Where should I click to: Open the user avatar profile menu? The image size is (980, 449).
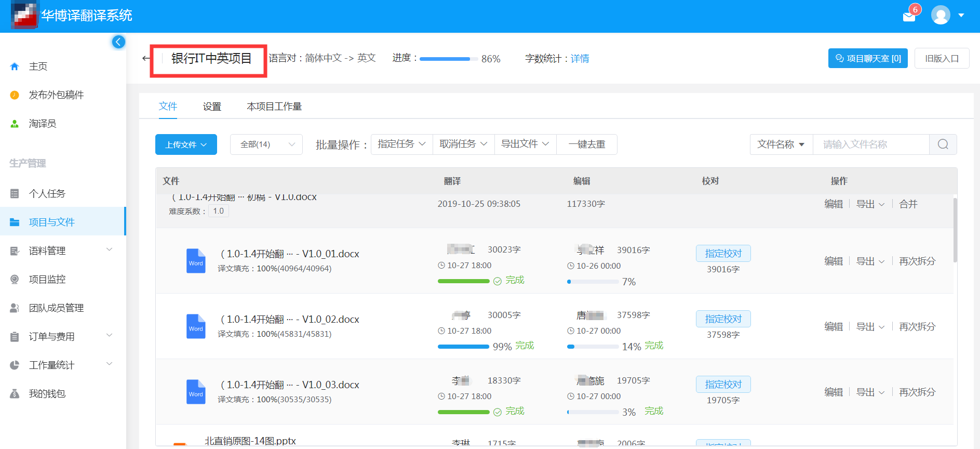point(941,15)
